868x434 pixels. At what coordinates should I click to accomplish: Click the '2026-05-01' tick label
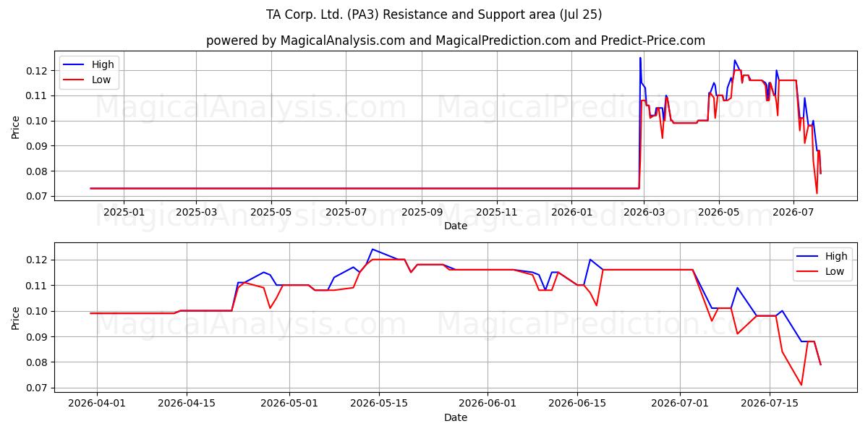(289, 404)
